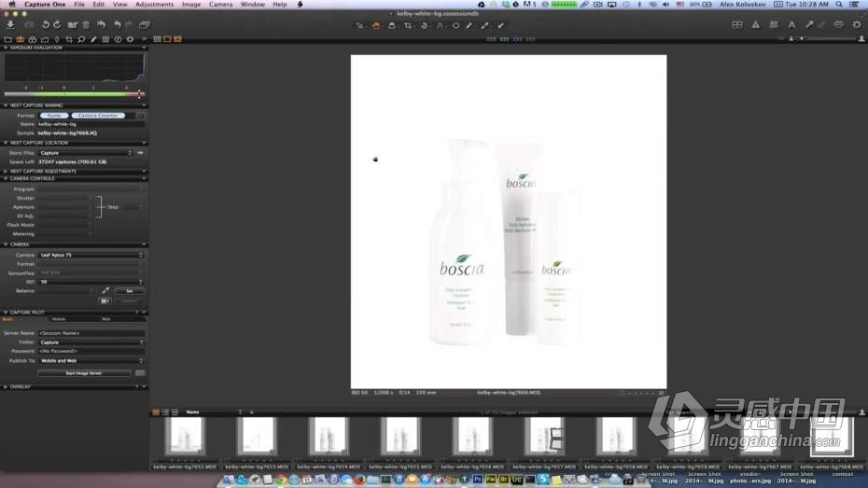Click white balance picker in Camera panel

click(105, 290)
